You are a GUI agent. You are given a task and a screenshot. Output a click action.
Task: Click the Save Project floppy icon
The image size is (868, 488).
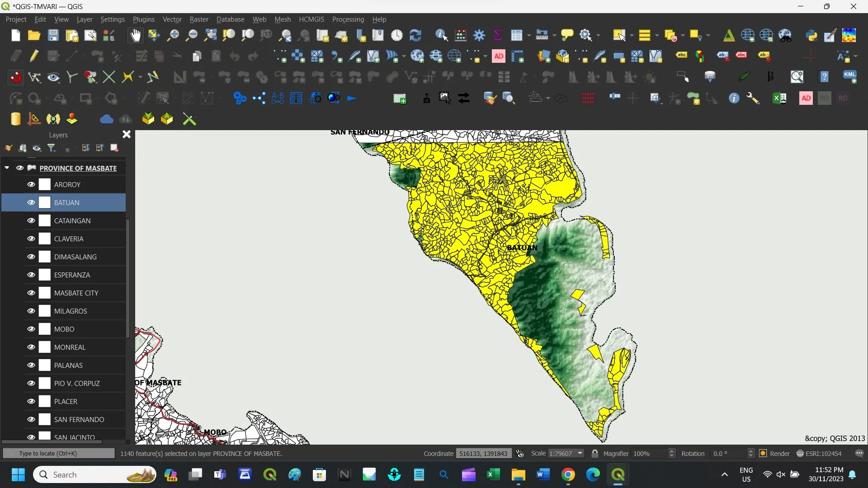click(x=53, y=35)
